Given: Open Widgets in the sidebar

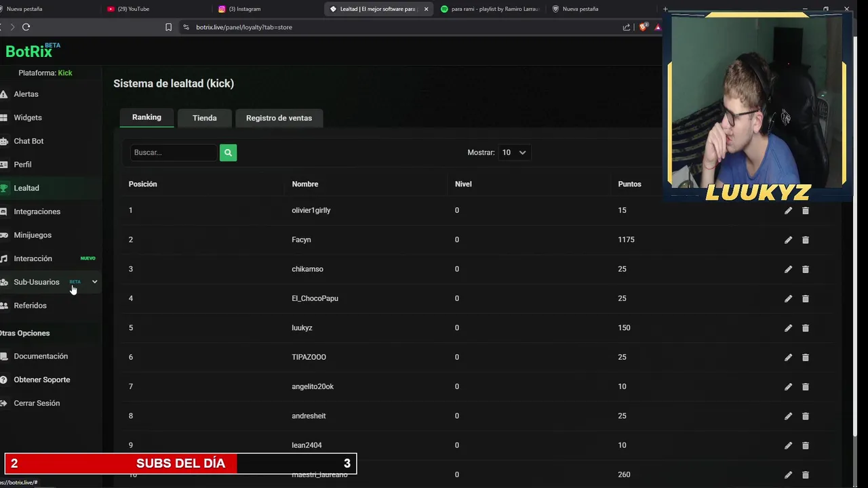Looking at the screenshot, I should pyautogui.click(x=28, y=117).
